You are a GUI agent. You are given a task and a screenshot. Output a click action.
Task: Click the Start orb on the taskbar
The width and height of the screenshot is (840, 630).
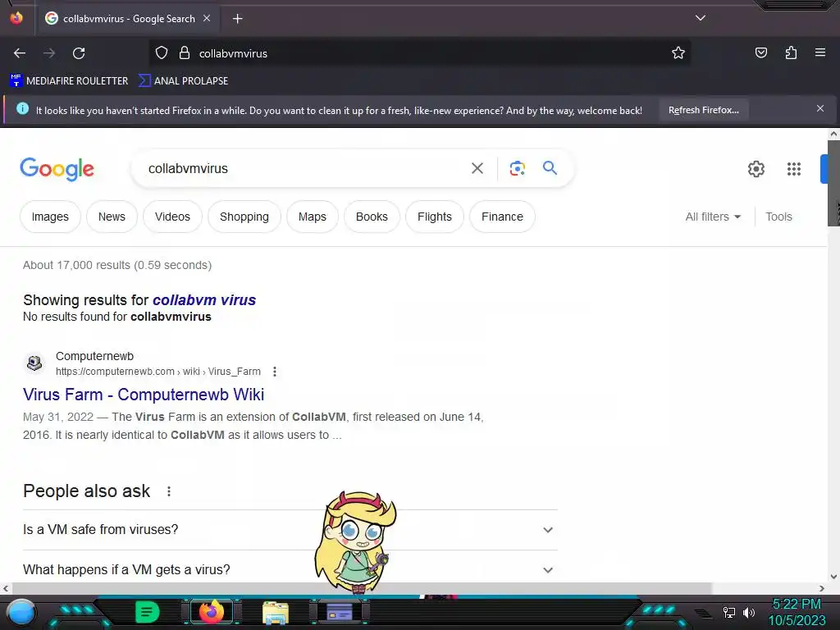21,612
